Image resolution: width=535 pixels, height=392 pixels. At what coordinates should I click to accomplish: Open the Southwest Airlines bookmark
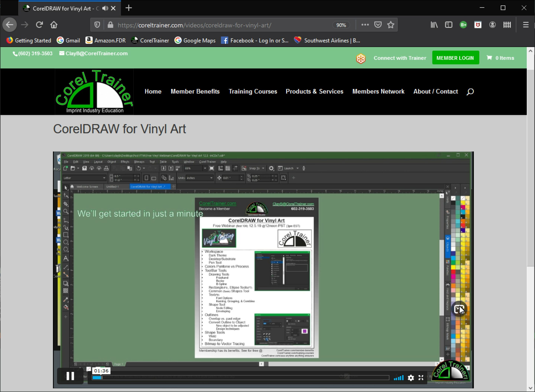tap(327, 40)
